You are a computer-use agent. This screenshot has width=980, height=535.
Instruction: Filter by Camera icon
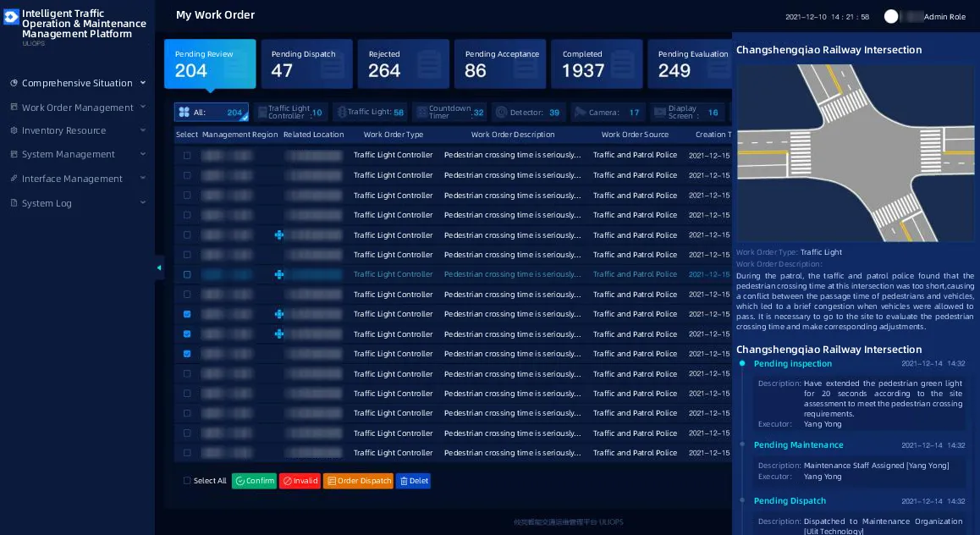tap(580, 113)
